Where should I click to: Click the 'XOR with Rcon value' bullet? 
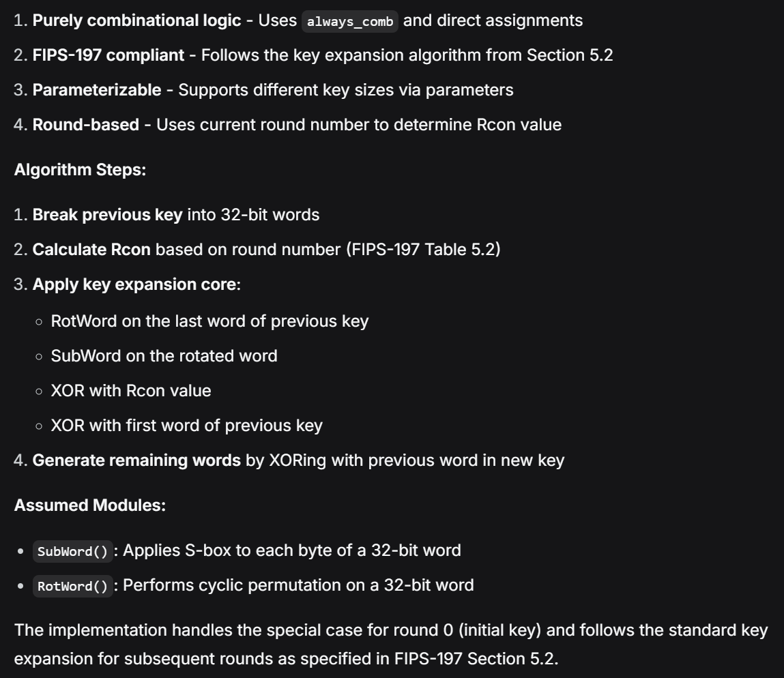pyautogui.click(x=131, y=391)
